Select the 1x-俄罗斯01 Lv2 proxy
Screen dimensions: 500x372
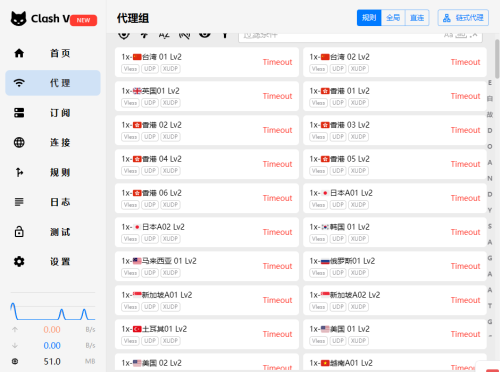(x=395, y=266)
